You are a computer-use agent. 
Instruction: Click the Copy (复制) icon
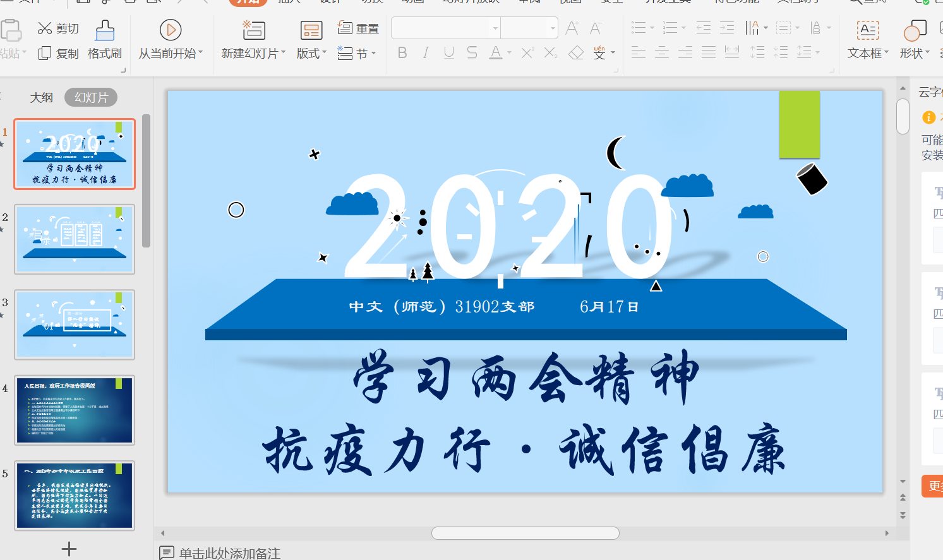[x=45, y=54]
